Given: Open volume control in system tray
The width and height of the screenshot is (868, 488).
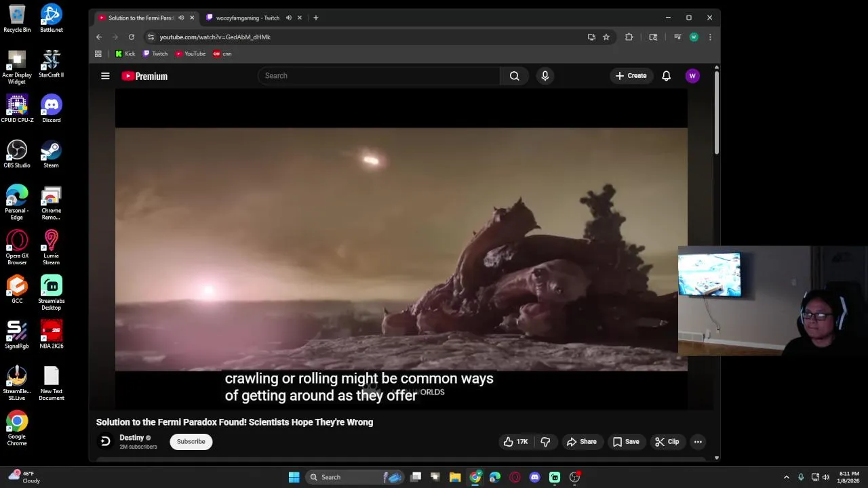Looking at the screenshot, I should (826, 477).
